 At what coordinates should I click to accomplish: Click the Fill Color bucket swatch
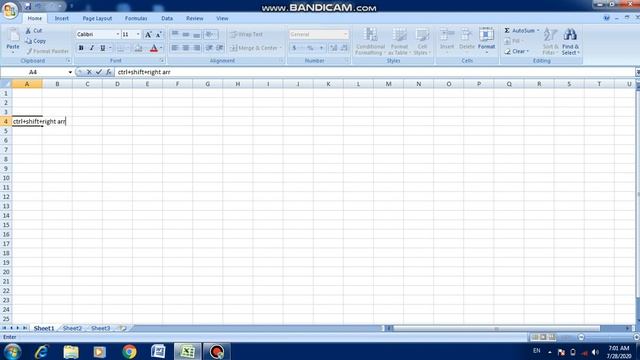click(138, 48)
